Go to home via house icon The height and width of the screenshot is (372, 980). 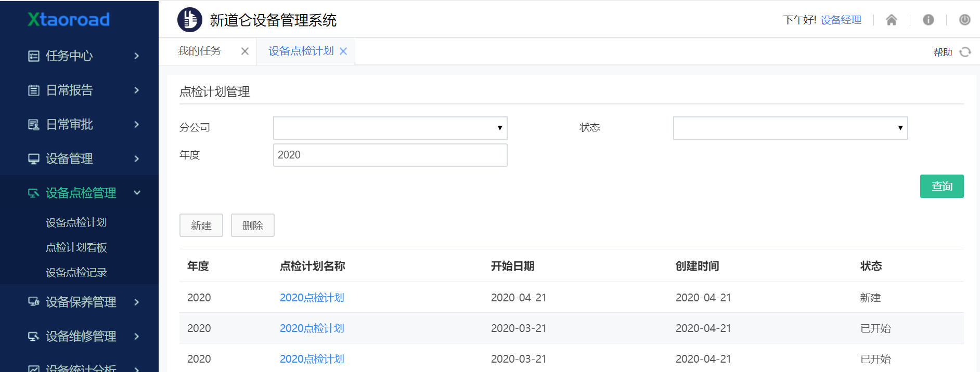tap(892, 20)
